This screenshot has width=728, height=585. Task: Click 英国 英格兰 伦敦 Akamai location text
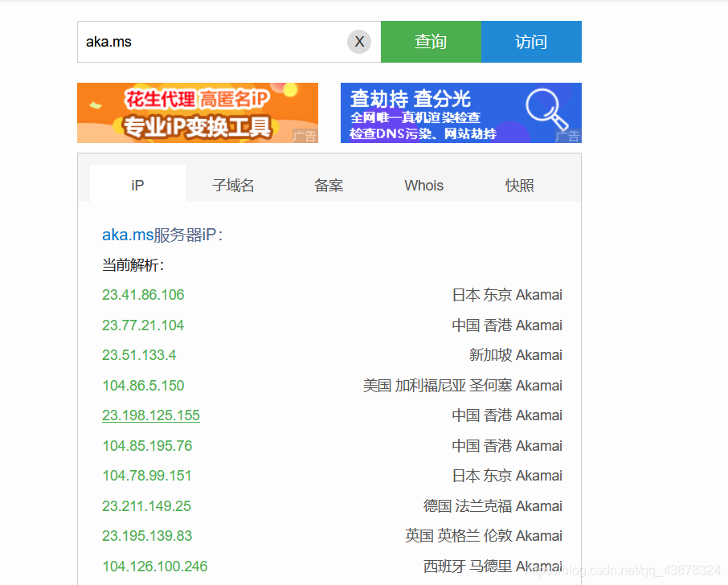pyautogui.click(x=483, y=536)
